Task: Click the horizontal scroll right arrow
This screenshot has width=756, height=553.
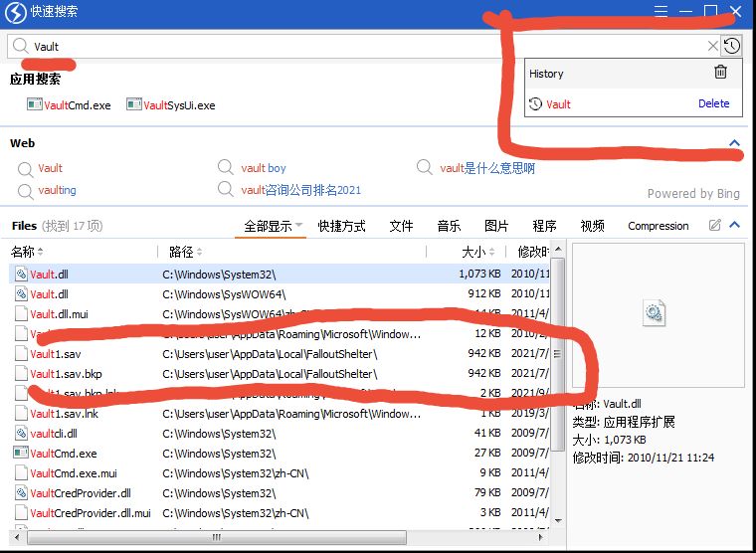Action: point(540,537)
